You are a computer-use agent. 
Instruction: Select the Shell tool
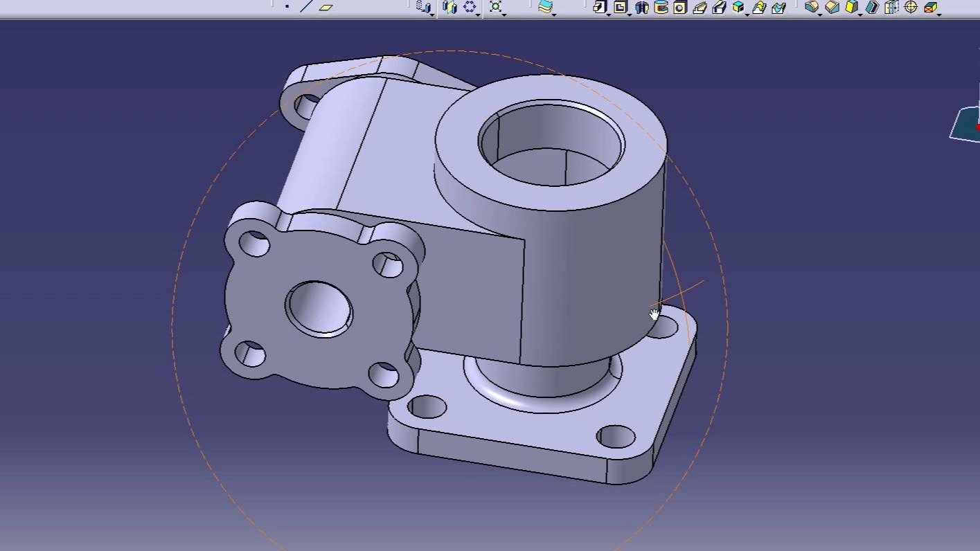click(x=872, y=7)
